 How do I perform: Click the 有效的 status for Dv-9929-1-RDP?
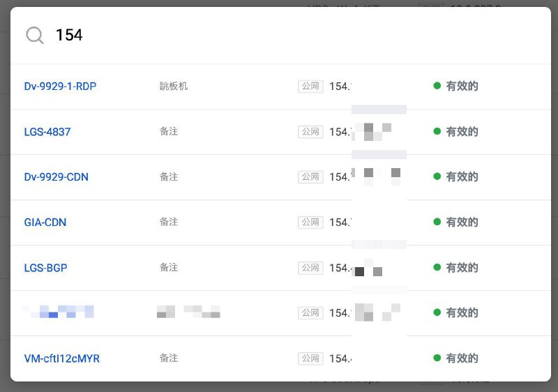pos(462,86)
